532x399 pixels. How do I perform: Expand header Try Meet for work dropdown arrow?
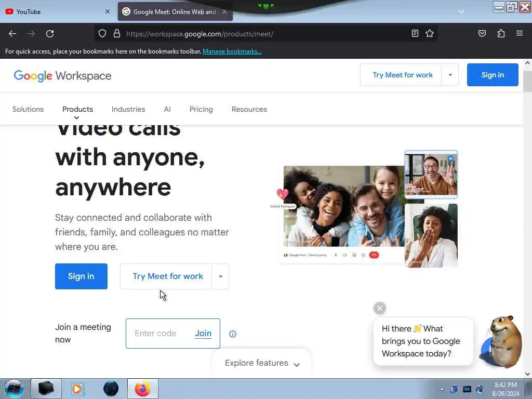tap(450, 75)
